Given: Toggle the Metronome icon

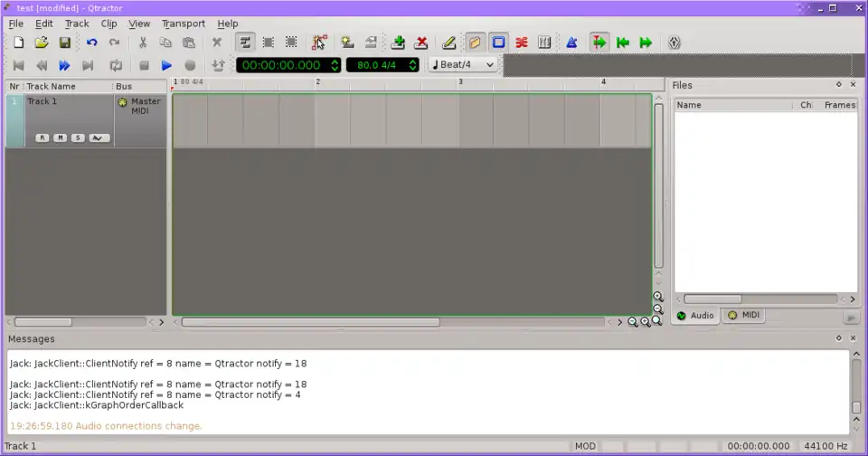Looking at the screenshot, I should 571,43.
